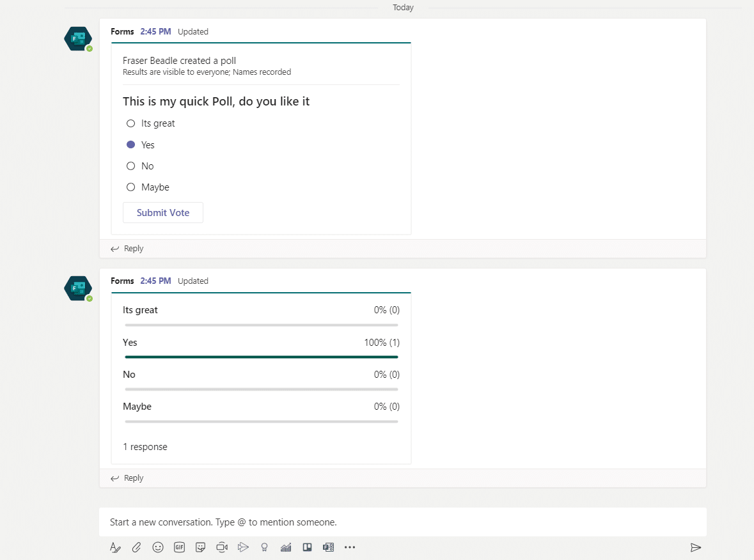Open the sticker picker
This screenshot has height=560, width=754.
pos(201,547)
